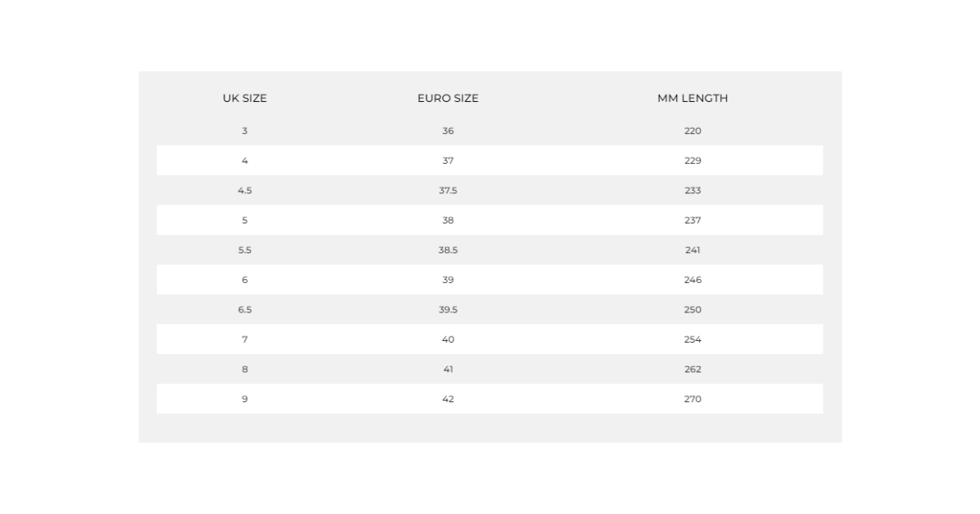Select the UK size 4.5 cell
This screenshot has height=514, width=980.
pyautogui.click(x=244, y=190)
